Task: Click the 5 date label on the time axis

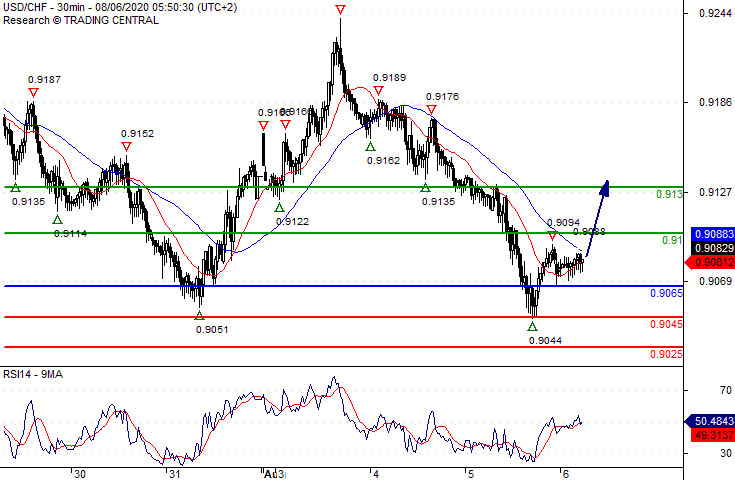Action: [471, 474]
